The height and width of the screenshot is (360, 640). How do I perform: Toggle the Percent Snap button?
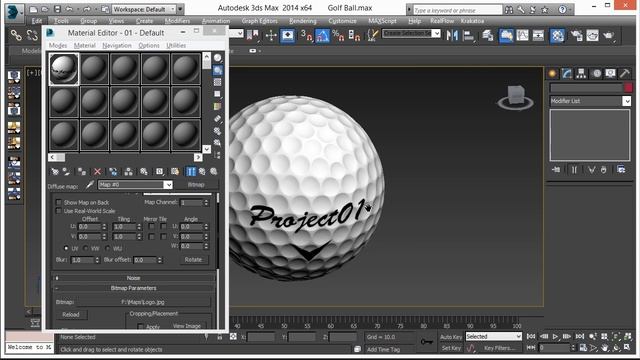pos(338,36)
